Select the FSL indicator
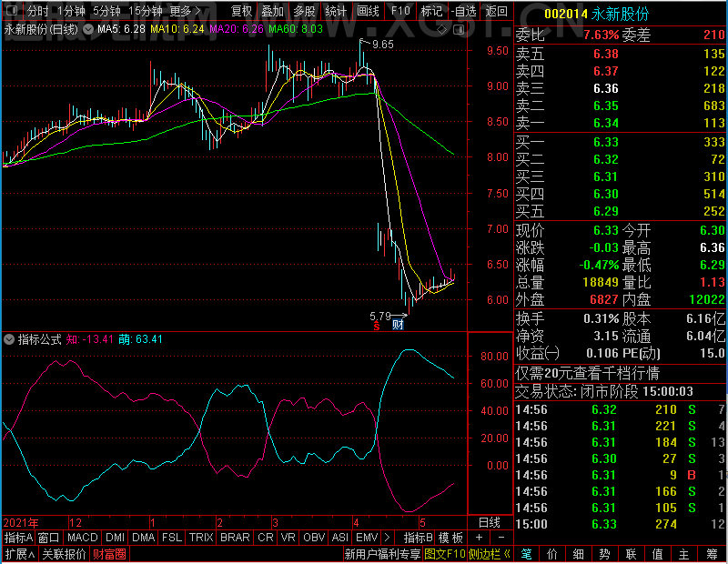Viewport: 728px width, 564px height. [x=172, y=538]
